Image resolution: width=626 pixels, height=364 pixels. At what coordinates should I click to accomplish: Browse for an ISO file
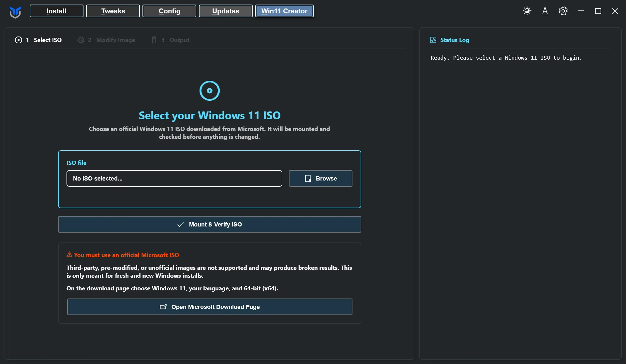320,178
